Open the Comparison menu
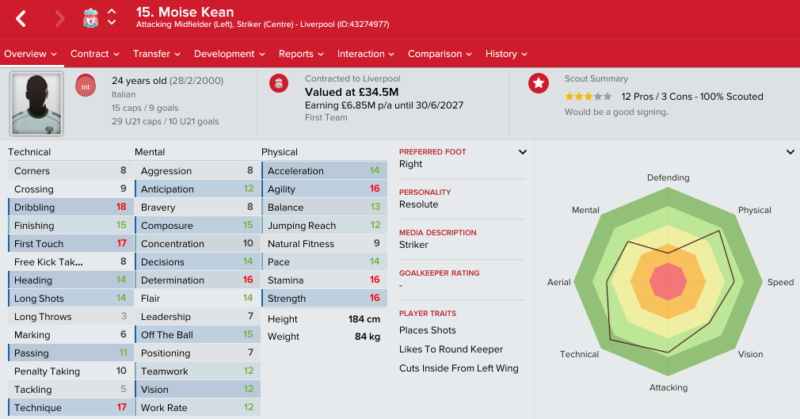Viewport: 800px width, 419px height. [x=440, y=54]
